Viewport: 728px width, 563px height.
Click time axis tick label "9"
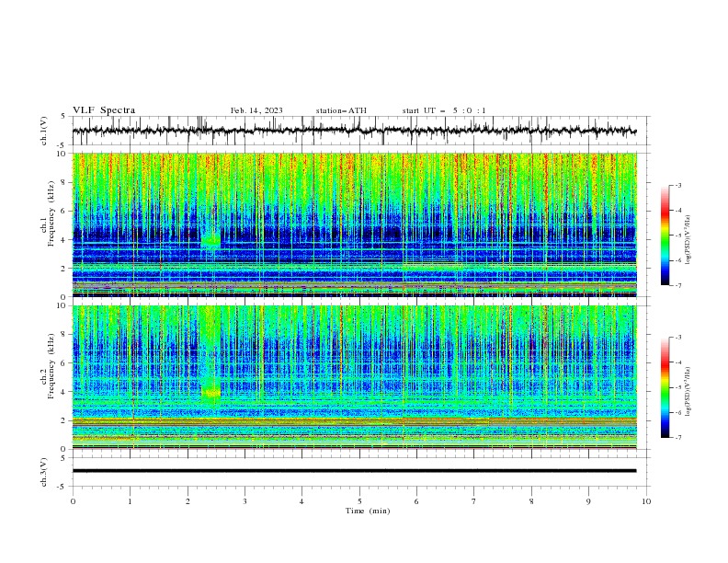(588, 501)
